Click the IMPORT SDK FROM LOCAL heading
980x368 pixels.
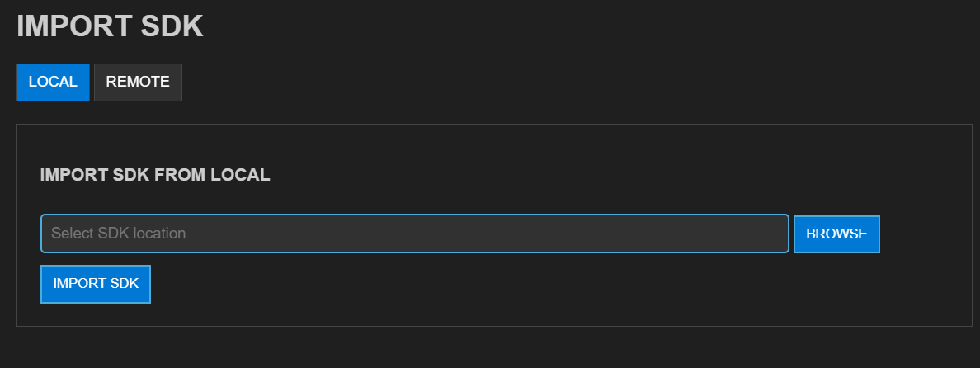tap(155, 175)
